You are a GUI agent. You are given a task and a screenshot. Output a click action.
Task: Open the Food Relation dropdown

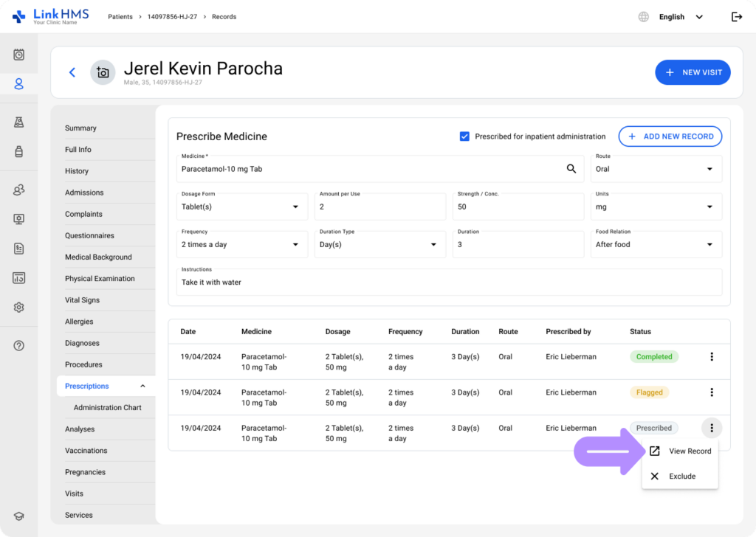coord(656,244)
